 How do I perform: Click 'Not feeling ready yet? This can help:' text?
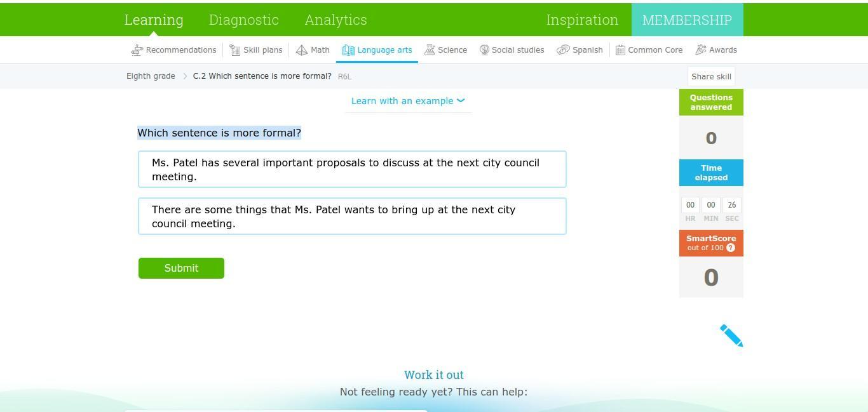click(x=434, y=392)
